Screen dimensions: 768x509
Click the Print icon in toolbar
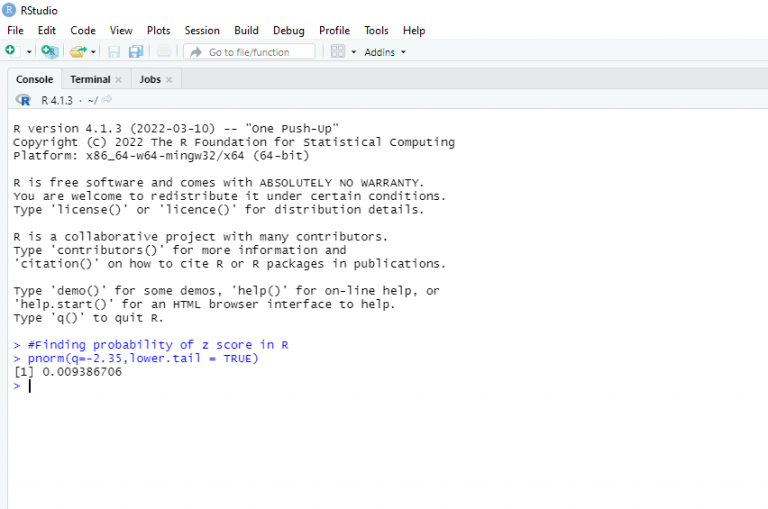(x=164, y=51)
